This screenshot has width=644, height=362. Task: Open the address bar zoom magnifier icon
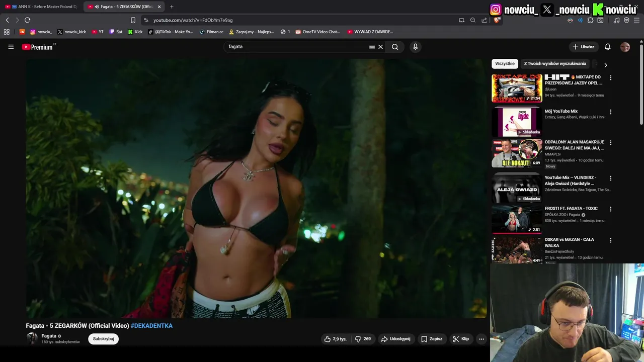[472, 20]
